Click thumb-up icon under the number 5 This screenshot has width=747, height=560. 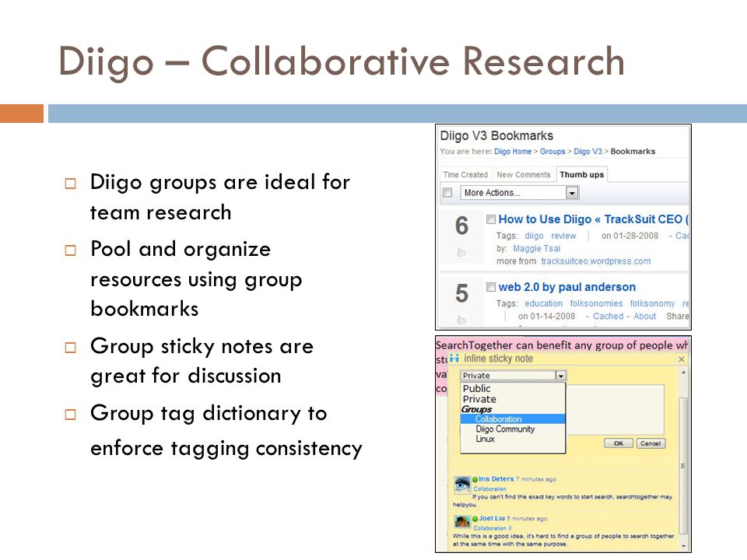click(x=461, y=320)
